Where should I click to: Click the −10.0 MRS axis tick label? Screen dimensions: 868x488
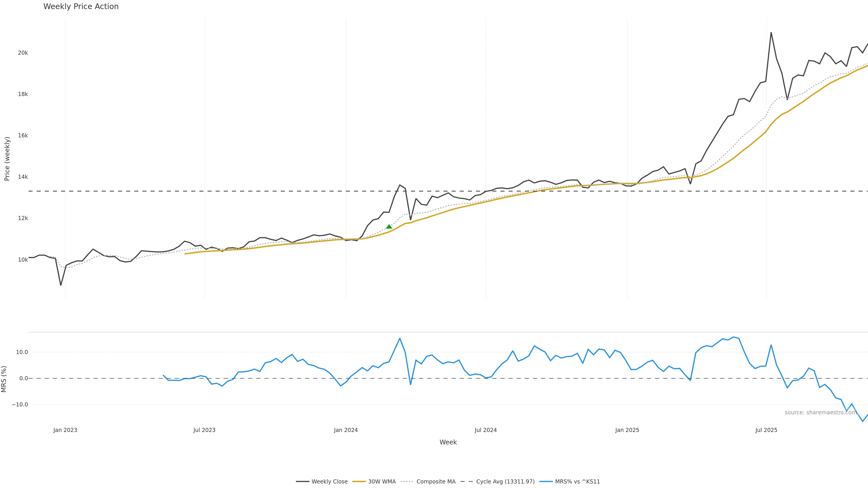click(20, 404)
